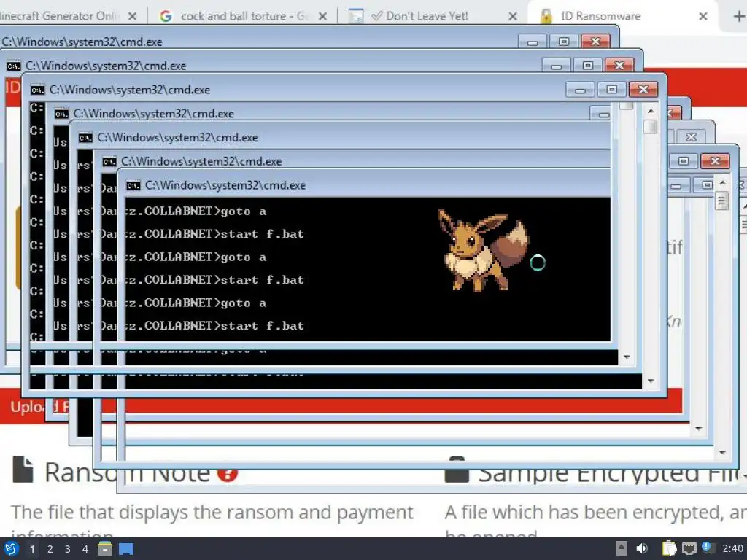Close the third-from-back cmd.exe window
Screen dimensions: 747x560
click(x=643, y=89)
